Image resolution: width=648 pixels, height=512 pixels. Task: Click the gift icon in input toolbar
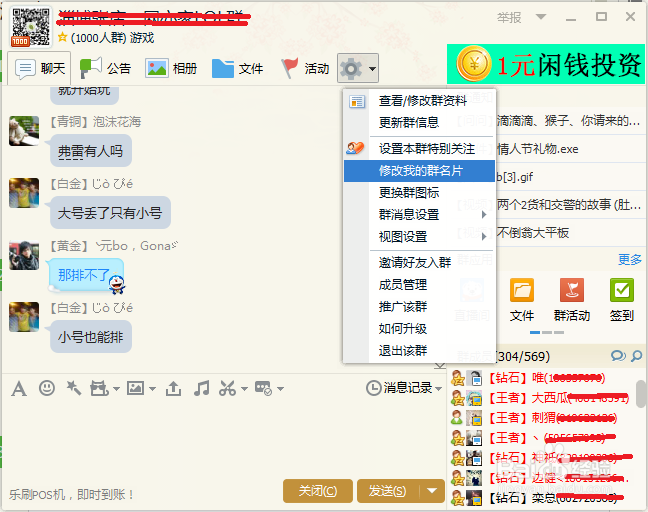click(99, 388)
